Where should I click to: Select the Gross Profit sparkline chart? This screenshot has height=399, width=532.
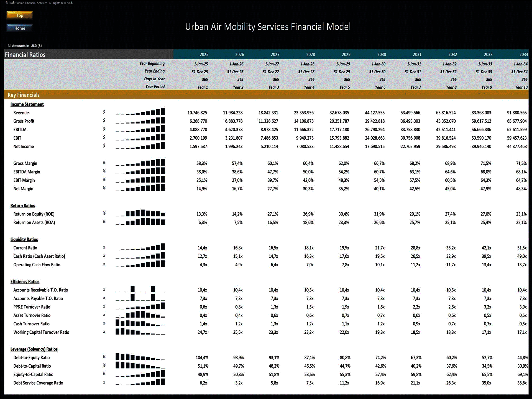coord(140,120)
